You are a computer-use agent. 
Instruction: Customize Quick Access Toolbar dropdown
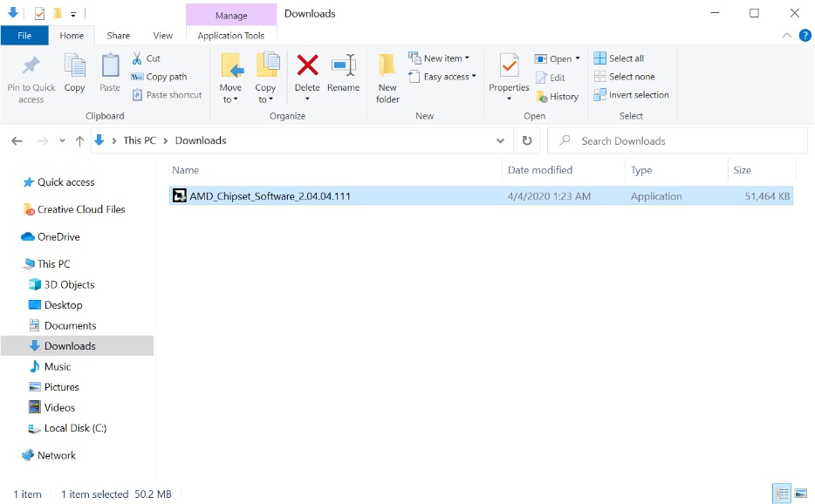(73, 15)
